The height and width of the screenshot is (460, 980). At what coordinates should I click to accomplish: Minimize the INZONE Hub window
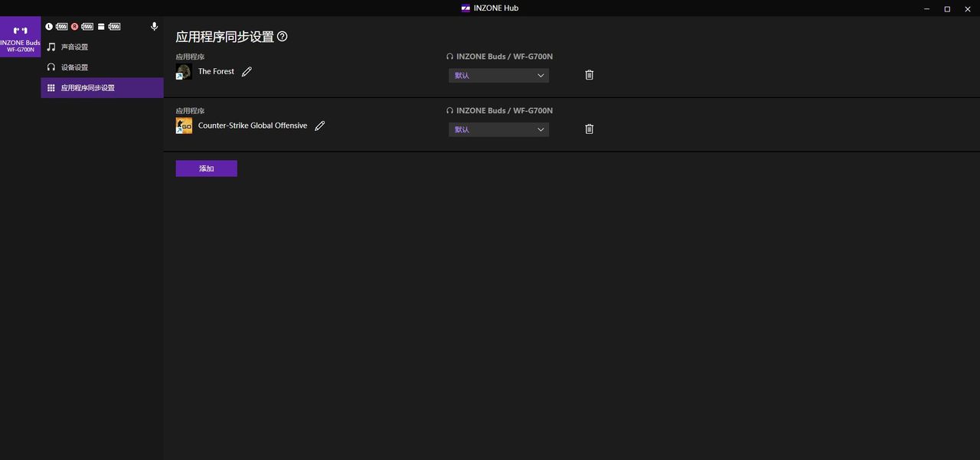point(926,8)
